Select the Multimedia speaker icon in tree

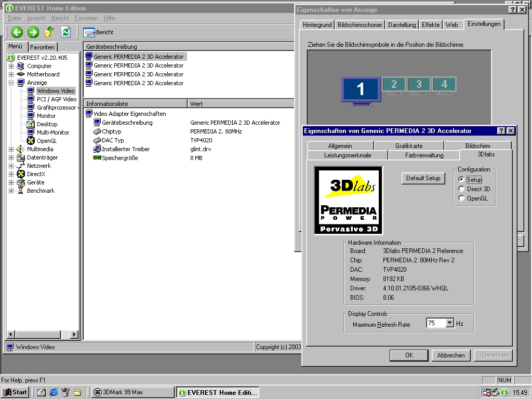point(21,149)
